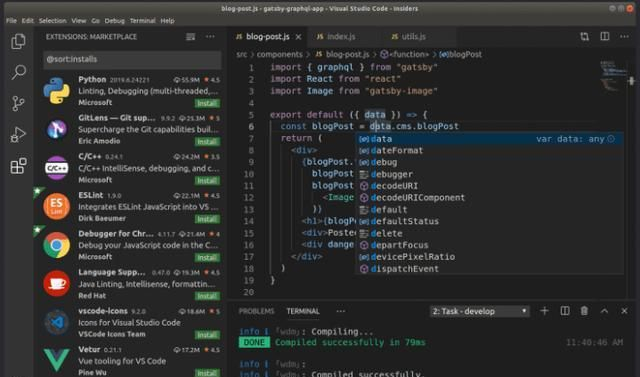The image size is (640, 377).
Task: Open the Extensions view icon
Action: point(18,166)
